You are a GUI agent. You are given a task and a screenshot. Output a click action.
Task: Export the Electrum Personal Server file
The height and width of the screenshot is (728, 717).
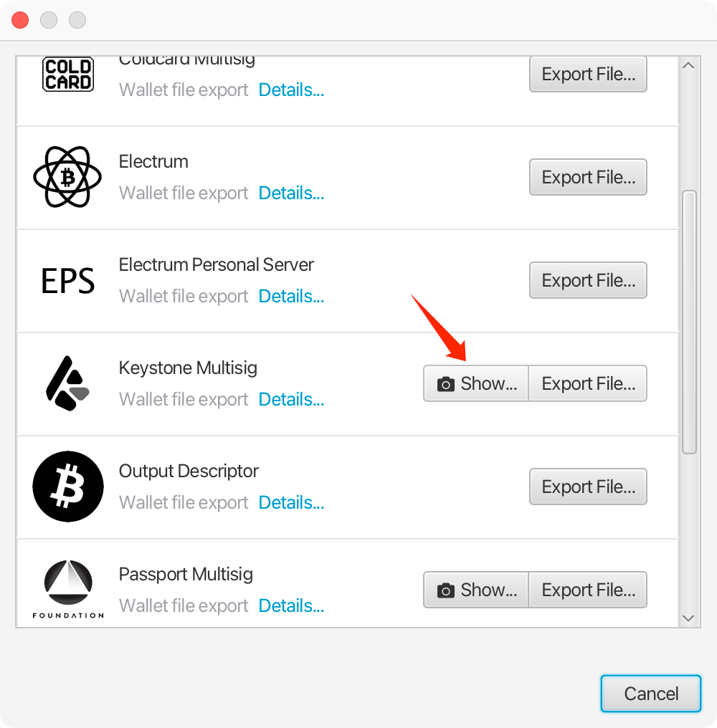tap(588, 280)
